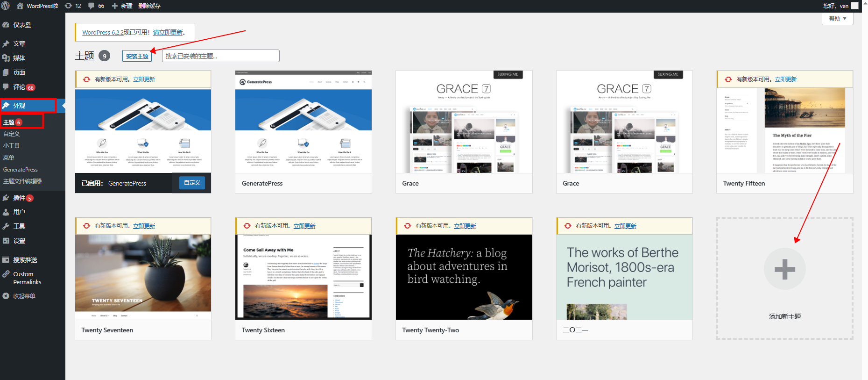Select the Twenty Twenty-Two theme thumbnail
The height and width of the screenshot is (380, 868).
coord(464,277)
